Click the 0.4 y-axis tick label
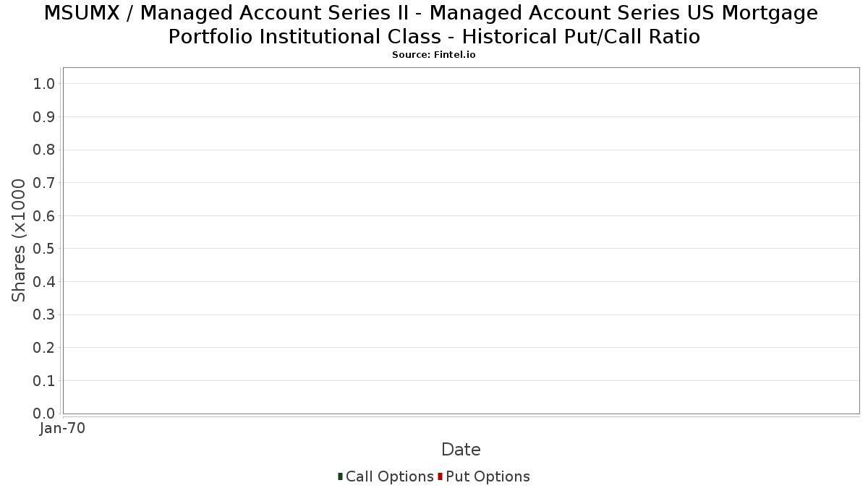Screen dimensions: 868x488 44,282
